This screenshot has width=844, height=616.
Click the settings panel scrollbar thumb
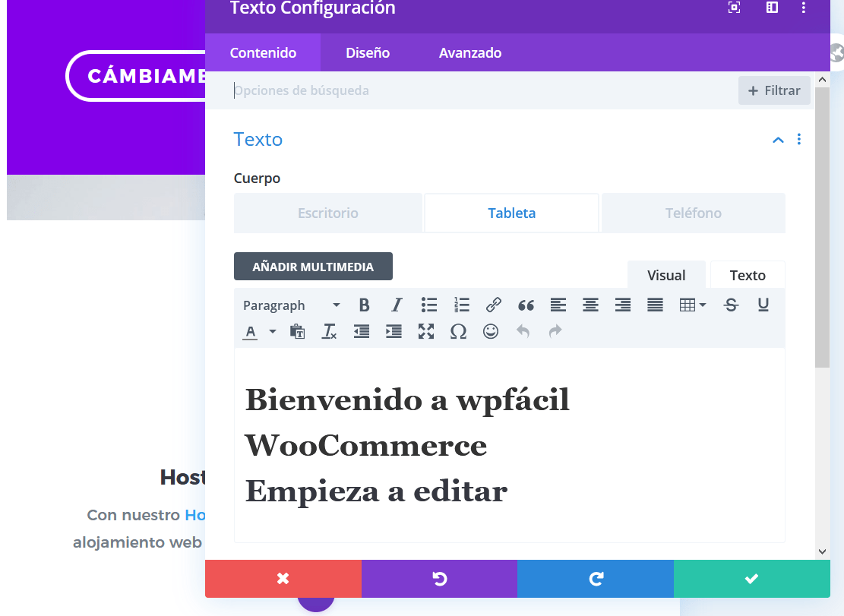click(822, 227)
